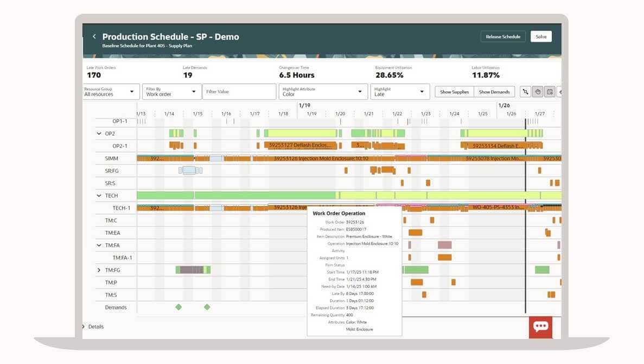Click the back arrow beside Production Schedule
Image resolution: width=644 pixels, height=364 pixels.
(x=94, y=37)
